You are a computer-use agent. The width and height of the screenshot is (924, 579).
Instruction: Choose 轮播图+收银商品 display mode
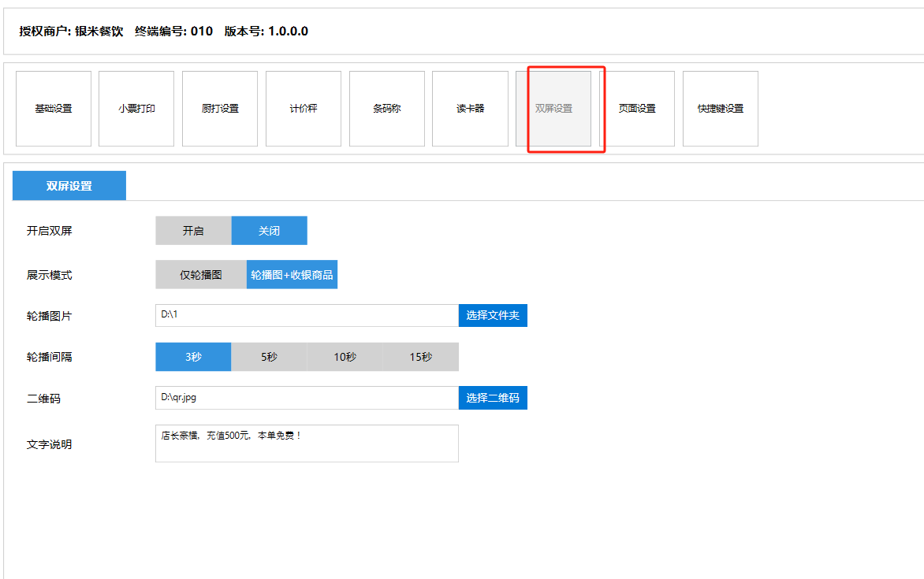(292, 275)
